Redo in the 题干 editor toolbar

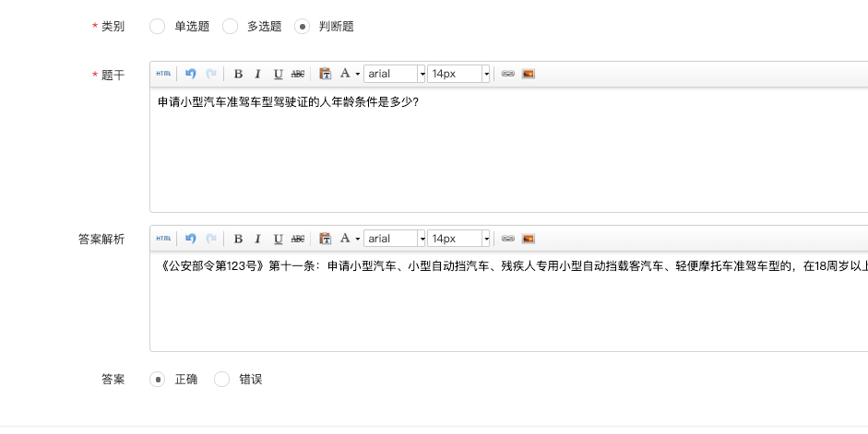(x=211, y=74)
